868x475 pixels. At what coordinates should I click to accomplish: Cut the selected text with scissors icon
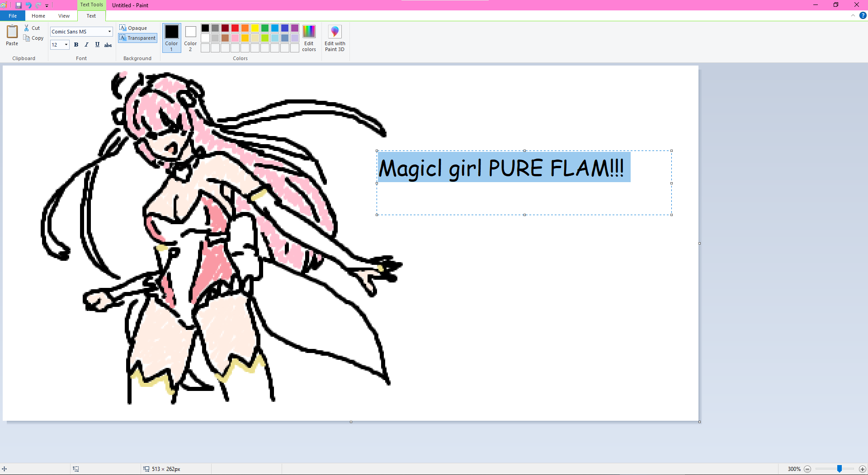click(x=32, y=28)
